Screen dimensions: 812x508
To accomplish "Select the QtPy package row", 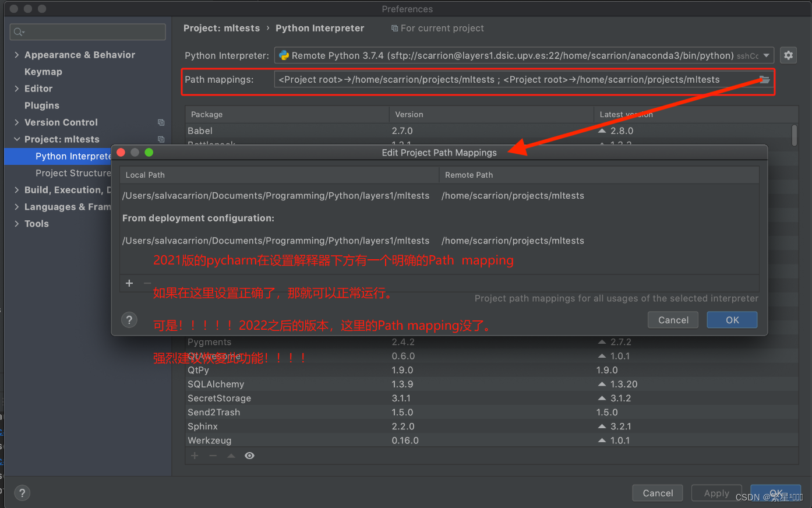I will click(492, 371).
